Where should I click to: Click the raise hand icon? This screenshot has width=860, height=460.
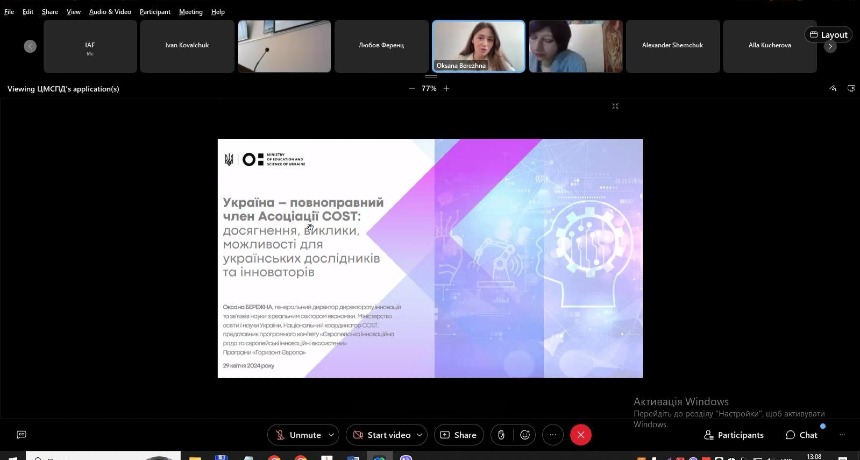pyautogui.click(x=501, y=435)
